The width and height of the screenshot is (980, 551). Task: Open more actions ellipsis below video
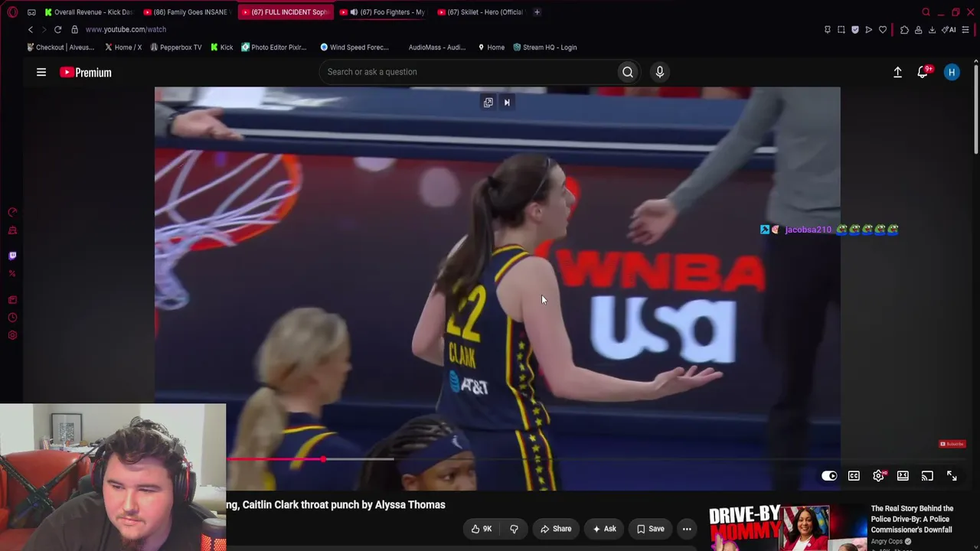click(x=687, y=529)
